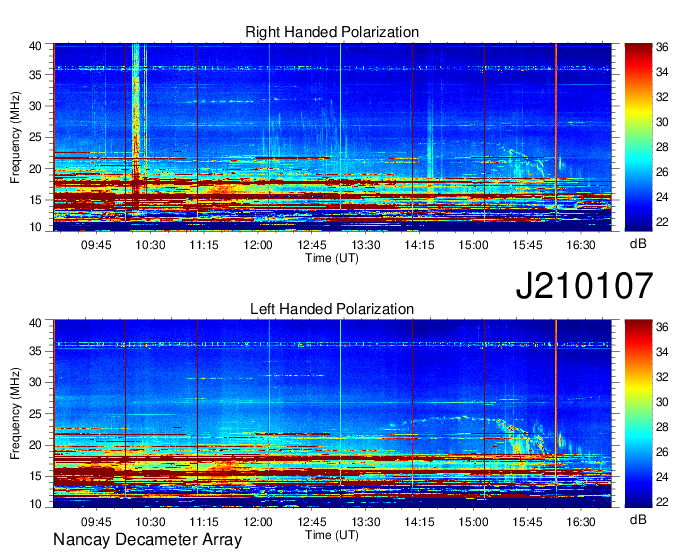Click the "13:30" time tick of Left Handed plot
Screen dimensions: 680x552
pyautogui.click(x=366, y=522)
